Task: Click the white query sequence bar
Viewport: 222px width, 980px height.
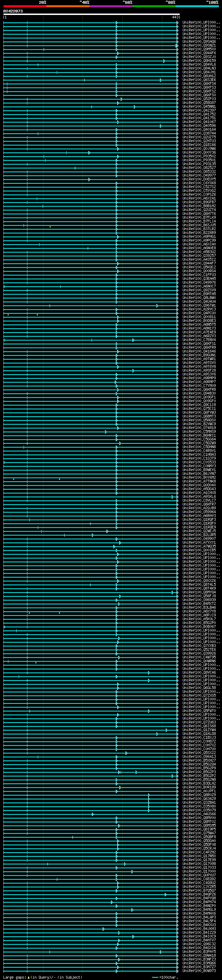Action: [x=91, y=15]
